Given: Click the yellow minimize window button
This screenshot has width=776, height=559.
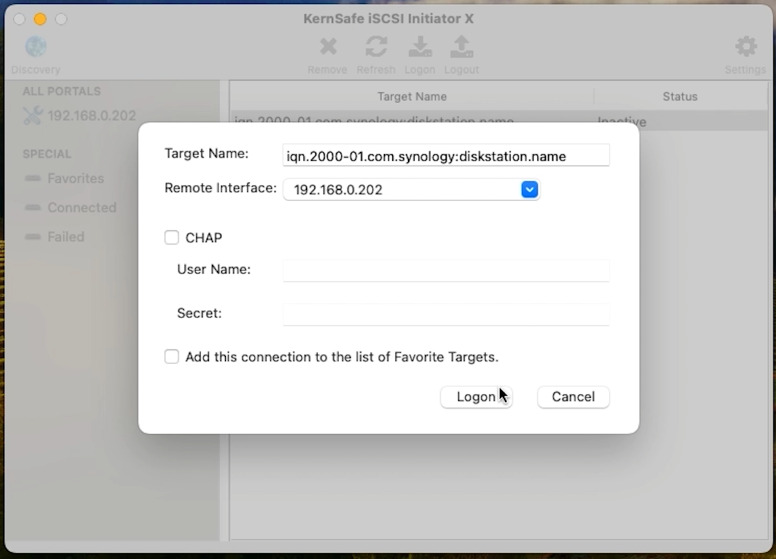Looking at the screenshot, I should click(40, 19).
